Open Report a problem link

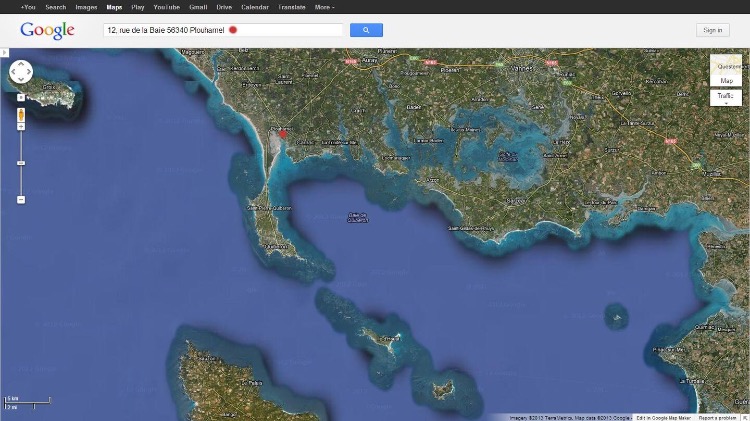click(717, 417)
